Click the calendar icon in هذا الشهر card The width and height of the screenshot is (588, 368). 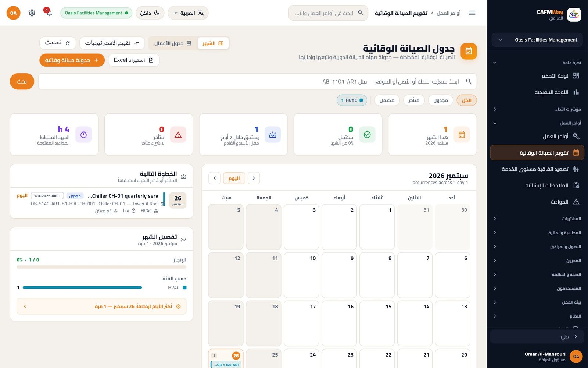tap(462, 135)
